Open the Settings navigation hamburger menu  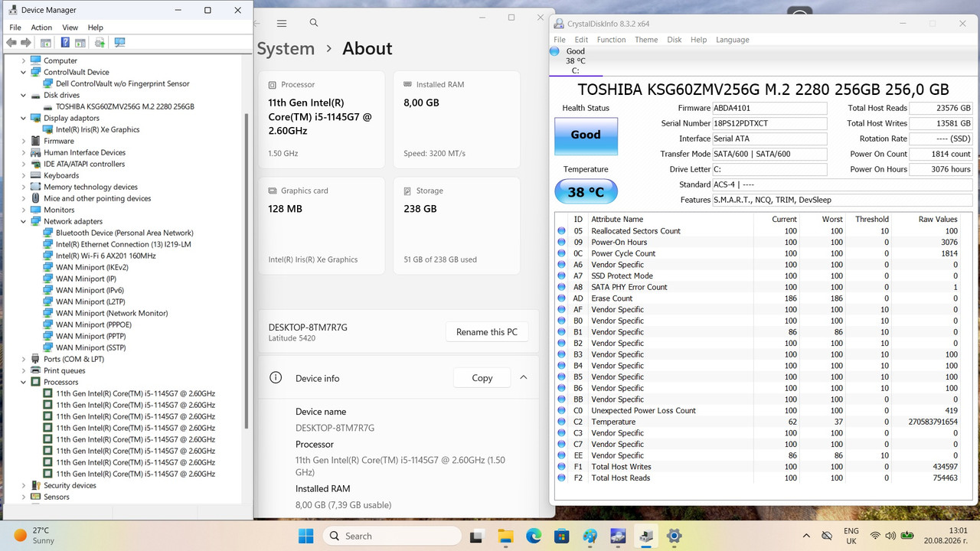click(x=282, y=24)
